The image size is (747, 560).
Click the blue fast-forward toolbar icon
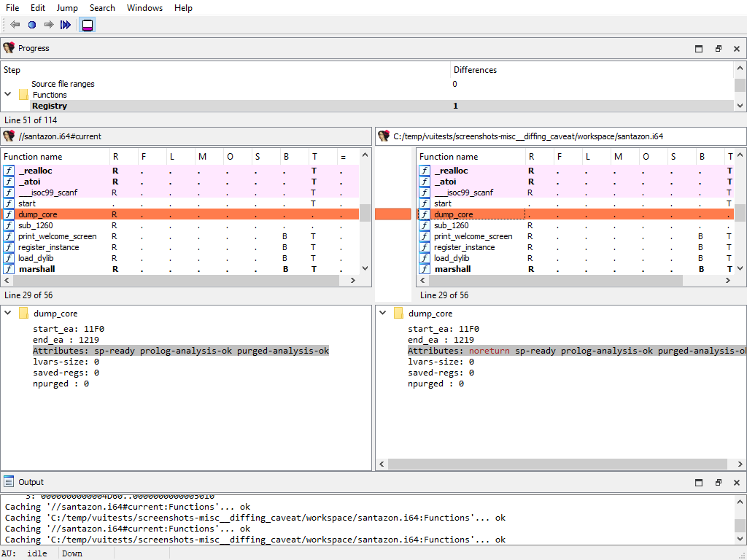[x=66, y=25]
